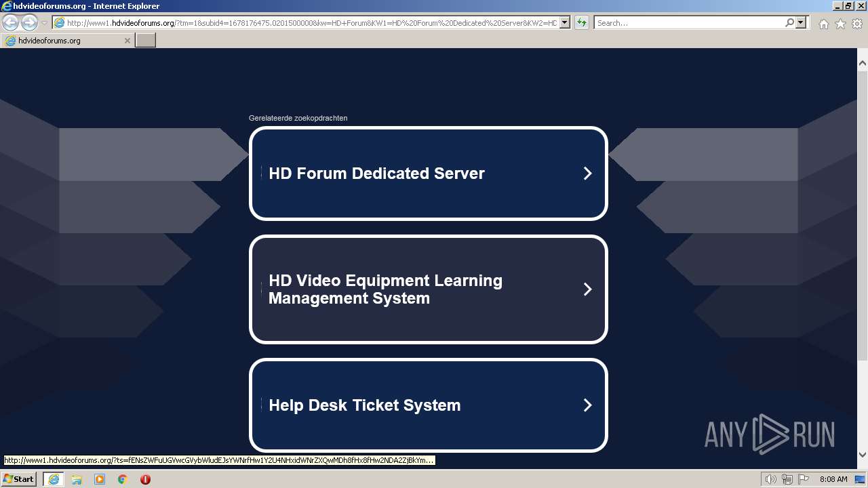This screenshot has width=868, height=488.
Task: Go forward with the browser Forward arrow
Action: (29, 22)
